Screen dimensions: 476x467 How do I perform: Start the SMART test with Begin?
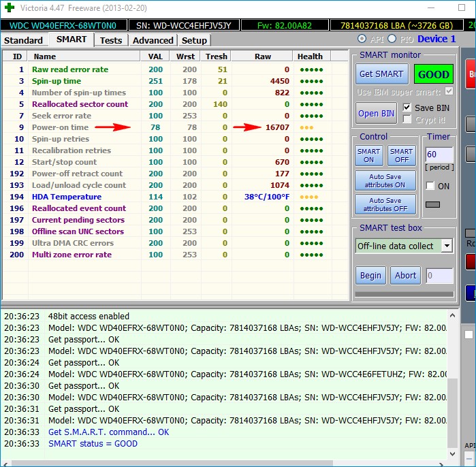[370, 275]
